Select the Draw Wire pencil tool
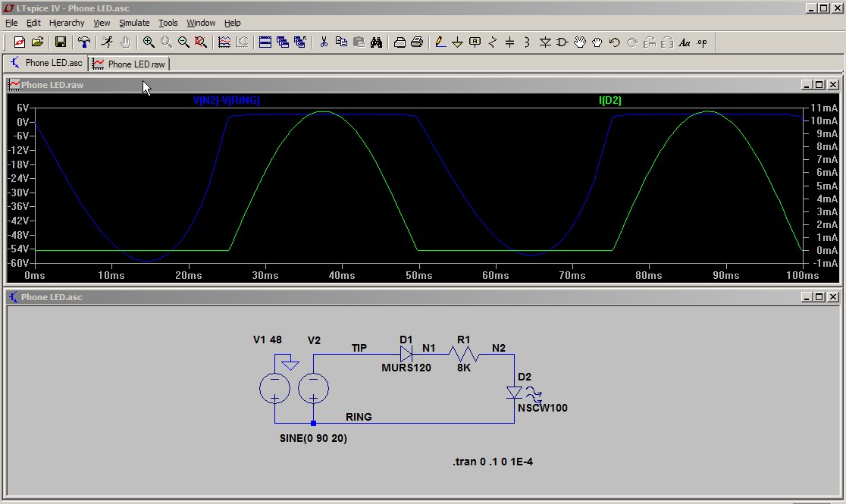The image size is (846, 504). (440, 42)
